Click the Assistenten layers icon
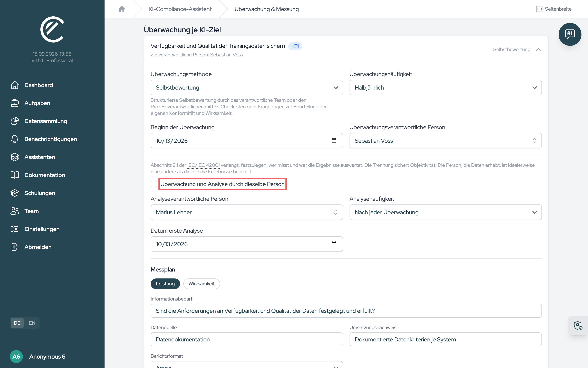Viewport: 588px width, 368px height. (x=14, y=157)
